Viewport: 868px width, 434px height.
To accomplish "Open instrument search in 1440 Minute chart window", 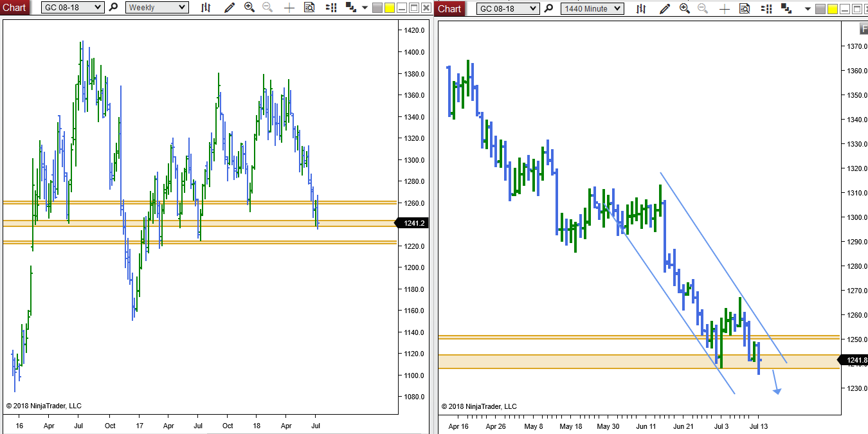I will [x=548, y=8].
